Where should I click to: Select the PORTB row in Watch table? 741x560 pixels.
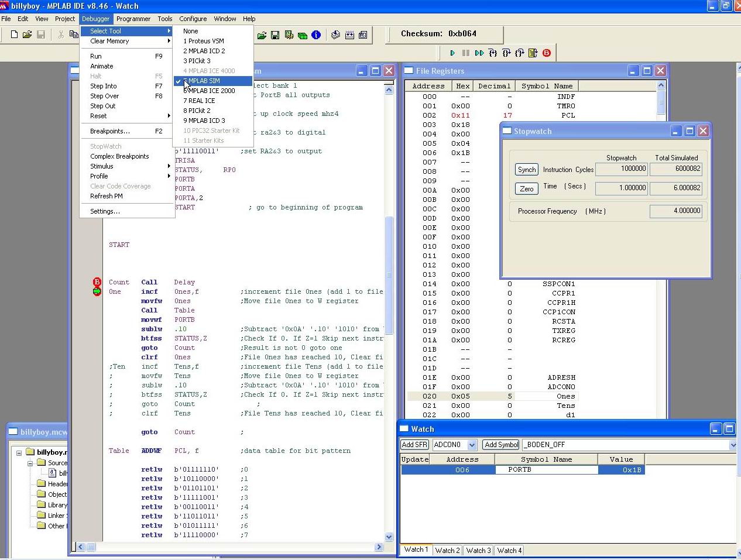(x=523, y=470)
